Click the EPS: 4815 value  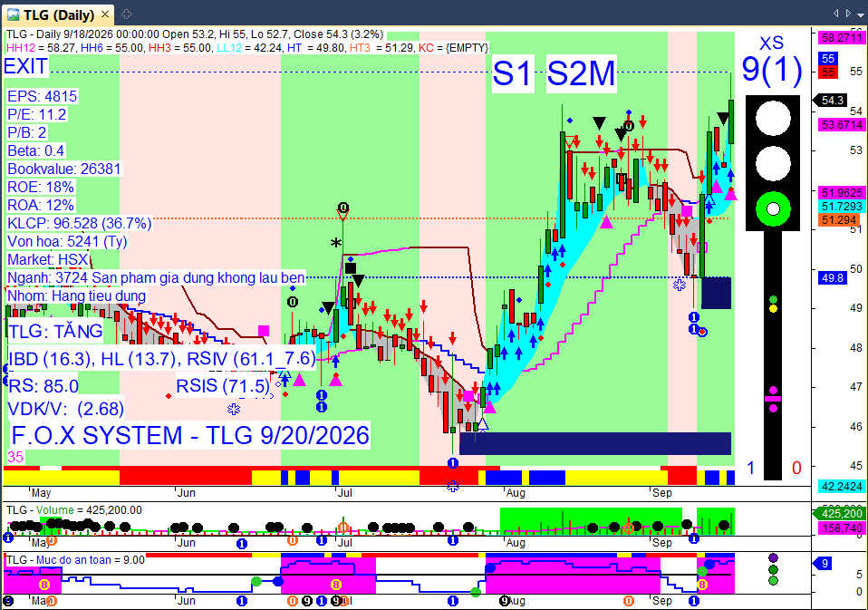(x=42, y=96)
